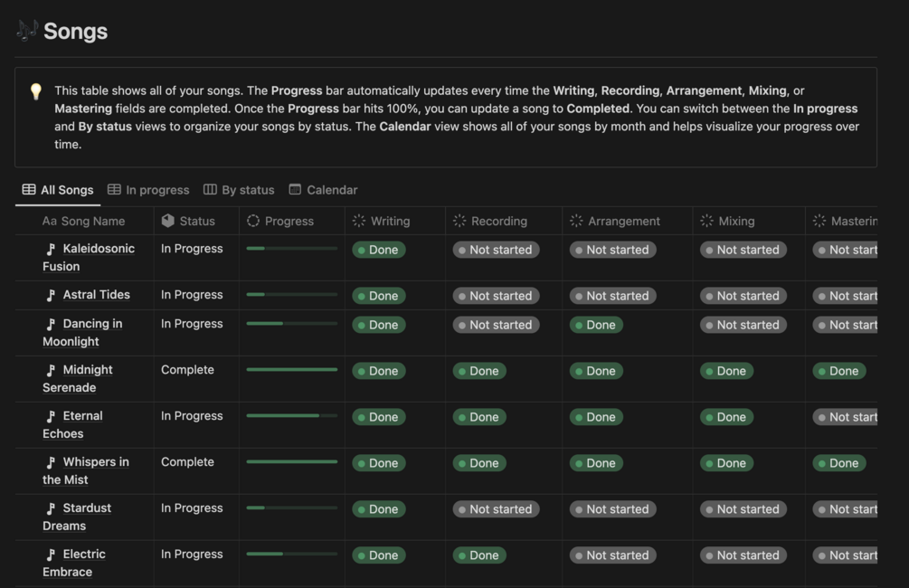Open the Mixing column header menu

(x=748, y=221)
